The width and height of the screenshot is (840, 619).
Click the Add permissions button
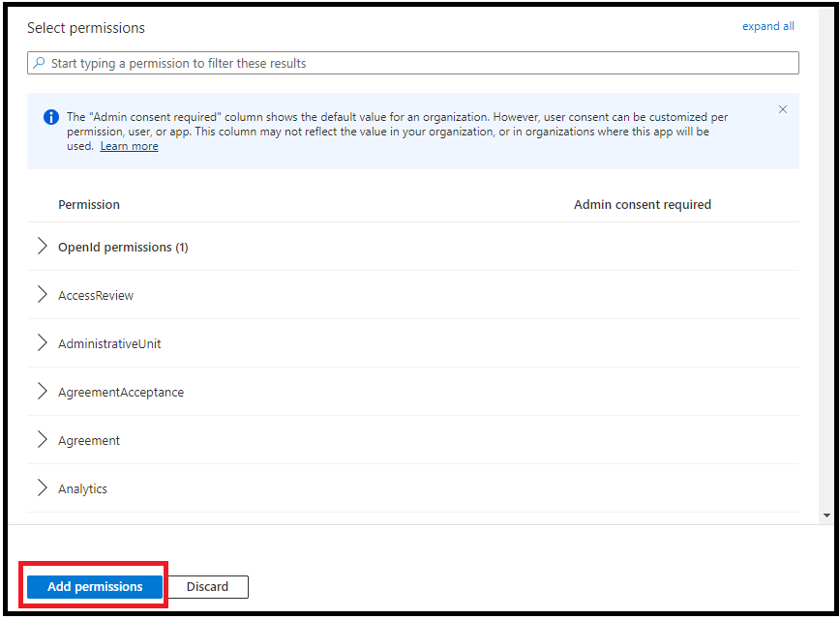point(93,586)
